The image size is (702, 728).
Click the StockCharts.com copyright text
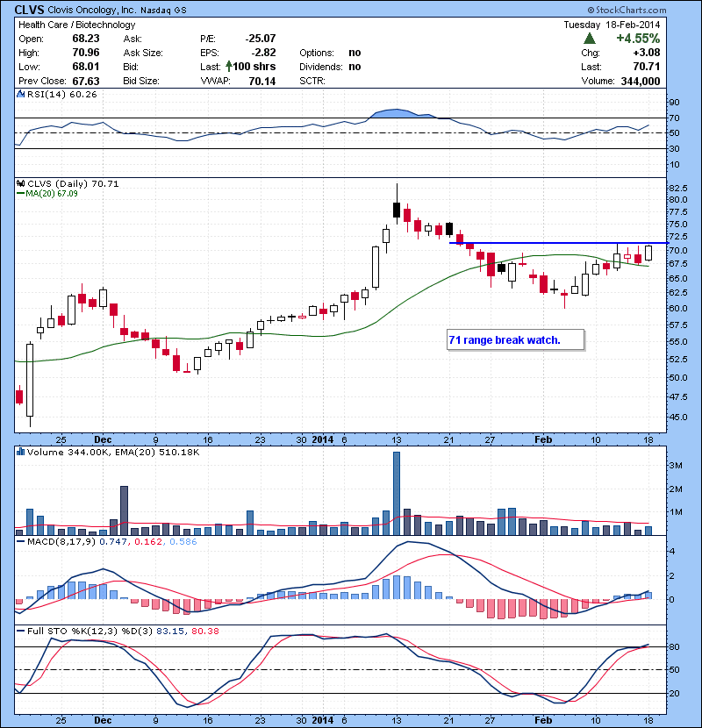point(627,10)
